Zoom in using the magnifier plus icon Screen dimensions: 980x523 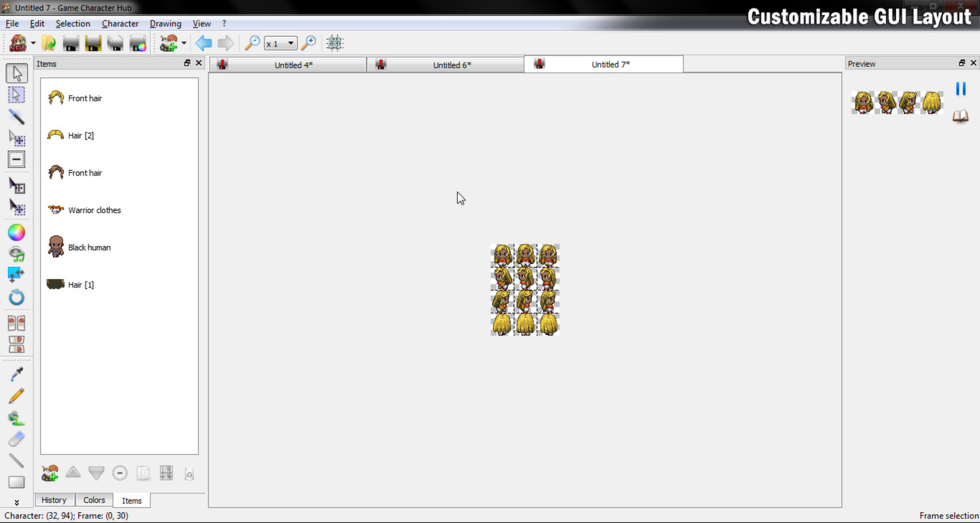pyautogui.click(x=308, y=42)
